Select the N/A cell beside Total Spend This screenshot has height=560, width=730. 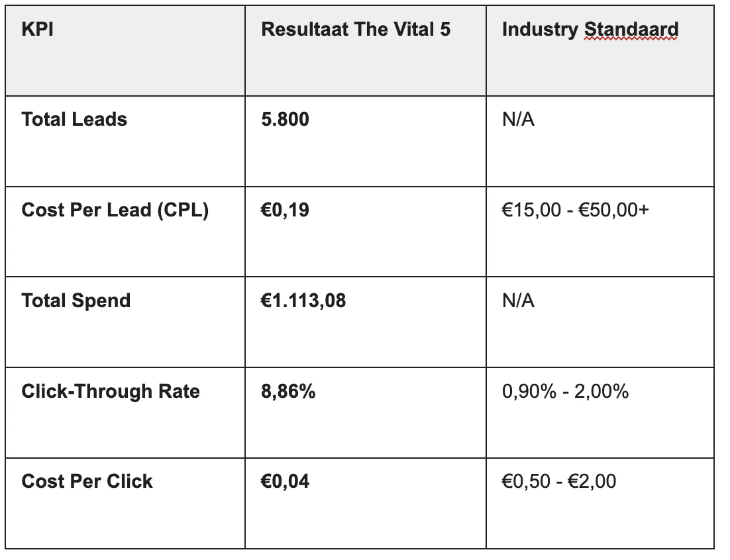tap(600, 322)
